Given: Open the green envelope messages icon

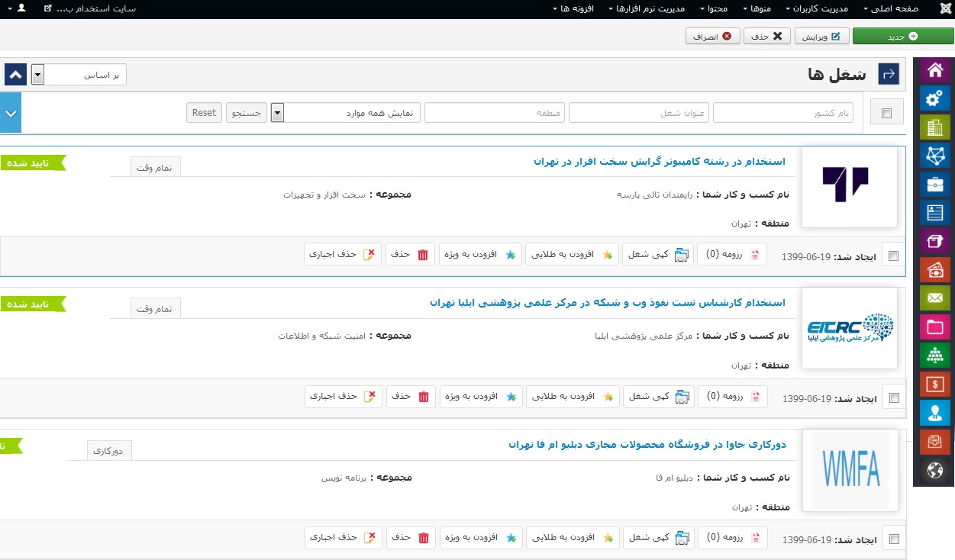Looking at the screenshot, I should point(934,298).
